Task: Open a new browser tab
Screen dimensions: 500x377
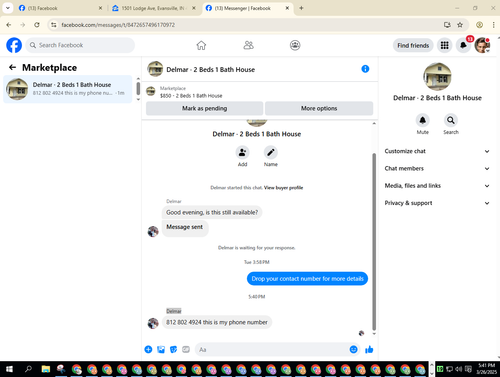Action: [301, 8]
